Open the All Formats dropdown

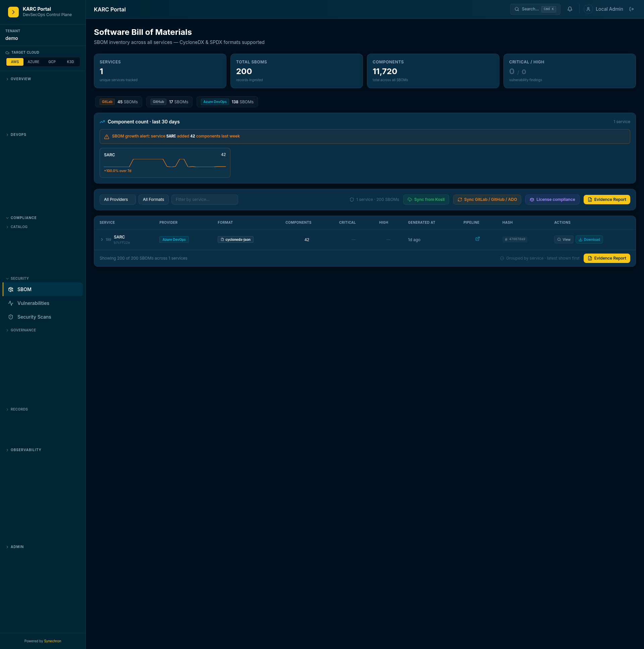[x=154, y=200]
